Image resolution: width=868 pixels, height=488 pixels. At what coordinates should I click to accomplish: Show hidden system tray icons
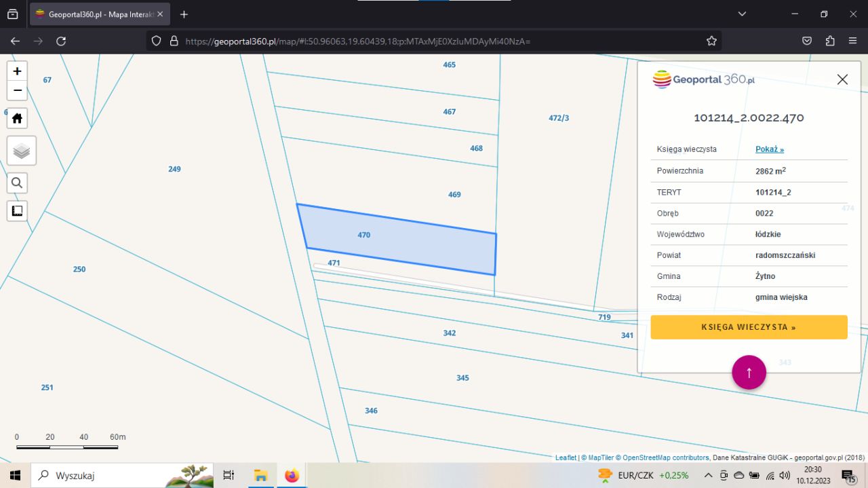[x=708, y=475]
